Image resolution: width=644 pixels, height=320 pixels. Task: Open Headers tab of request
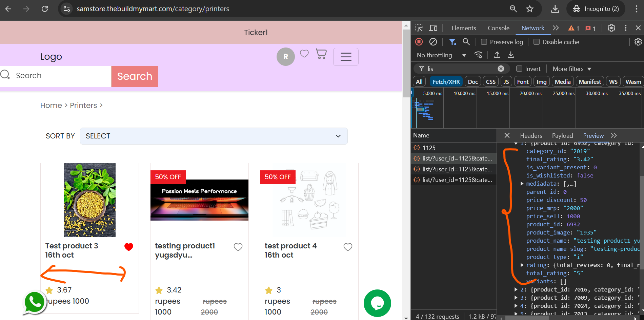coord(531,135)
